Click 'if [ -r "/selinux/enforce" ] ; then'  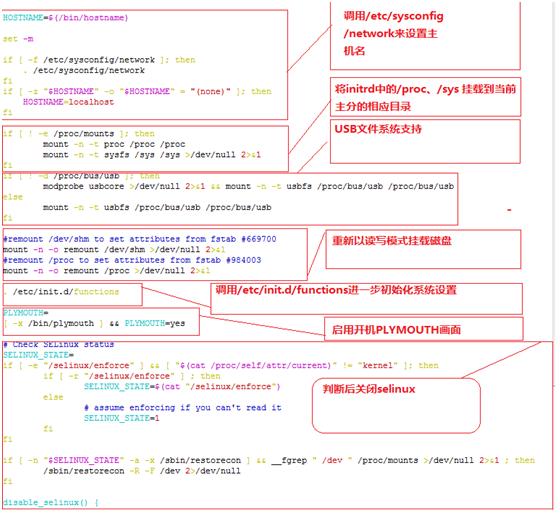tap(132, 376)
